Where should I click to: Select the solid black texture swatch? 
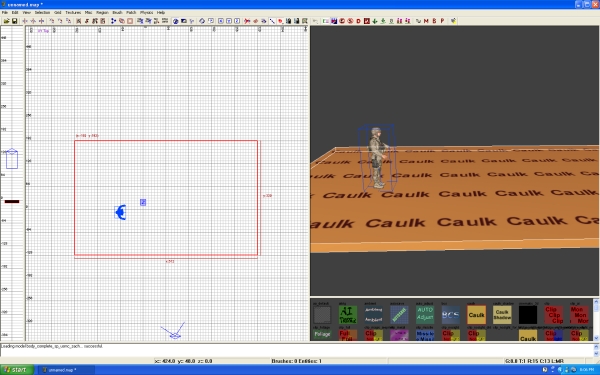tap(528, 315)
